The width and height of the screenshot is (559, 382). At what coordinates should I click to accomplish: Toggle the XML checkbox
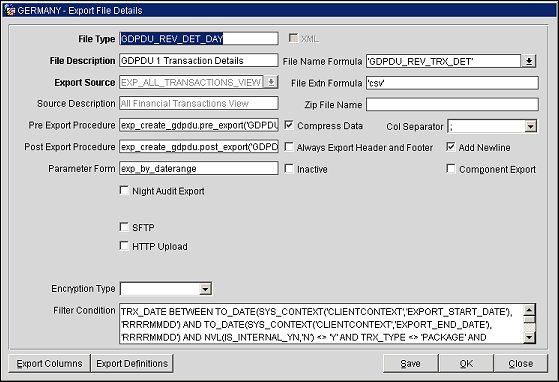pos(293,38)
